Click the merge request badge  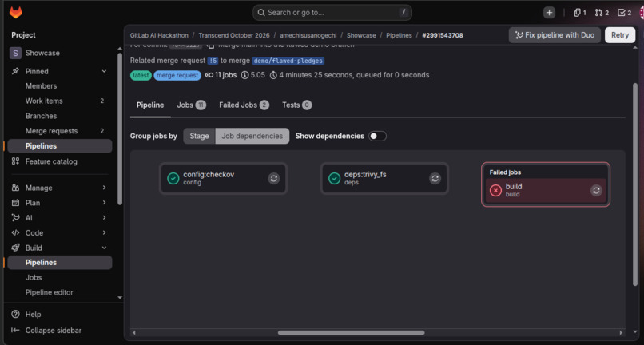pyautogui.click(x=177, y=76)
